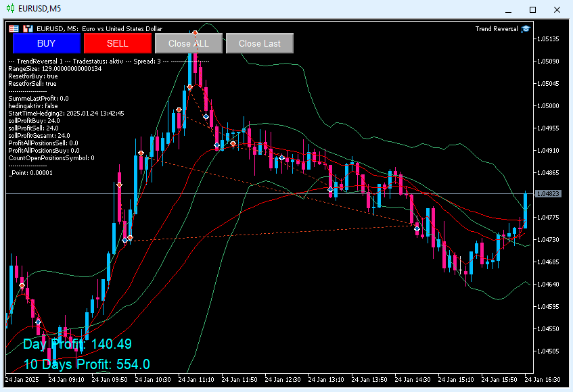Click the 'StartTimeHedging2: 2025.01.24 13:42:45' line
This screenshot has width=573, height=392.
coord(66,113)
